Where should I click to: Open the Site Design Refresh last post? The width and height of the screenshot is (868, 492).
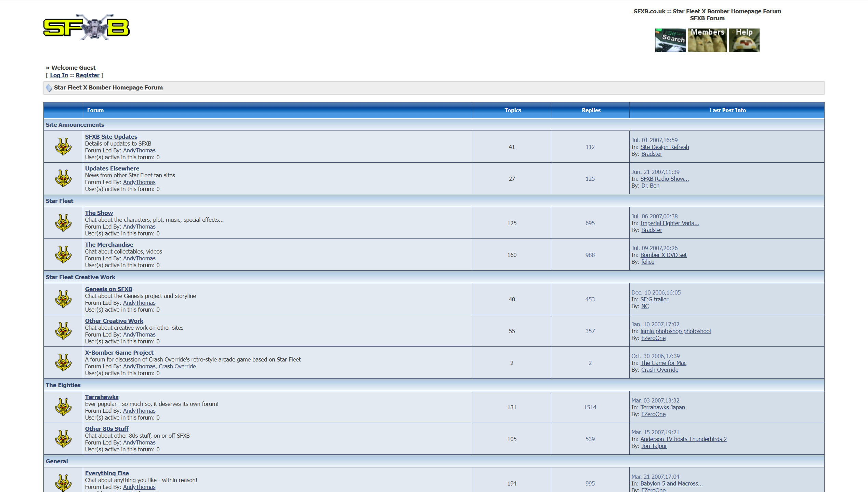coord(665,147)
